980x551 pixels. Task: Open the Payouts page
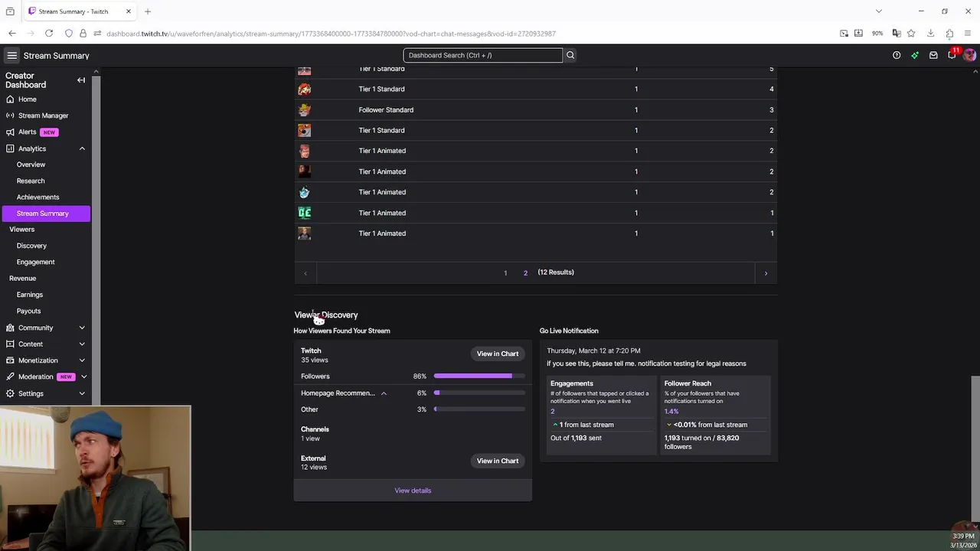click(x=28, y=311)
